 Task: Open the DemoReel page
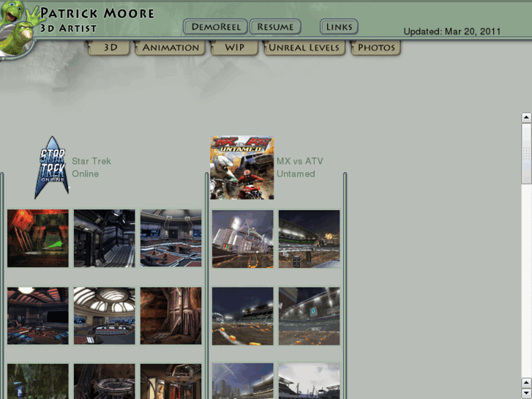(215, 27)
